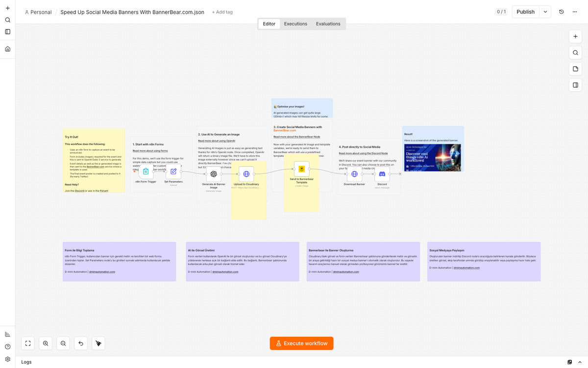The image size is (588, 368).
Task: Click the 0 / 1 counter badge
Action: tap(501, 12)
